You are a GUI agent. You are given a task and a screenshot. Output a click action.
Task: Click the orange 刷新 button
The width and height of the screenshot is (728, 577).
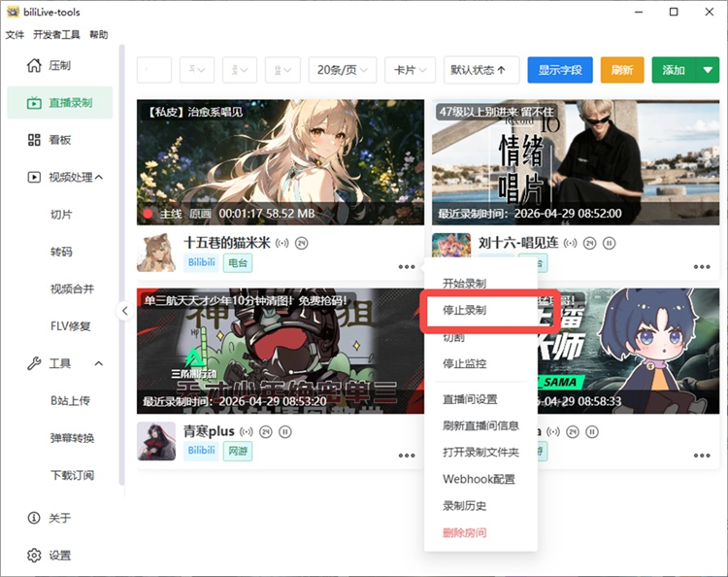coord(622,70)
